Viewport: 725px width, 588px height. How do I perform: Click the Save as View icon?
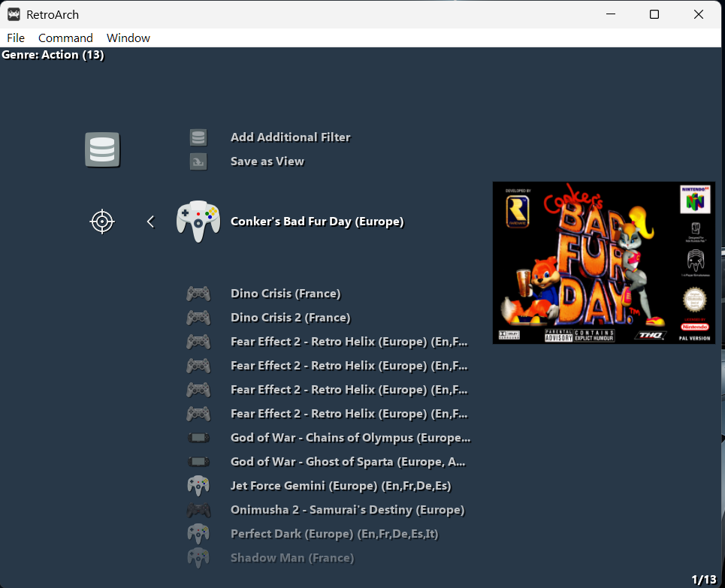(198, 161)
